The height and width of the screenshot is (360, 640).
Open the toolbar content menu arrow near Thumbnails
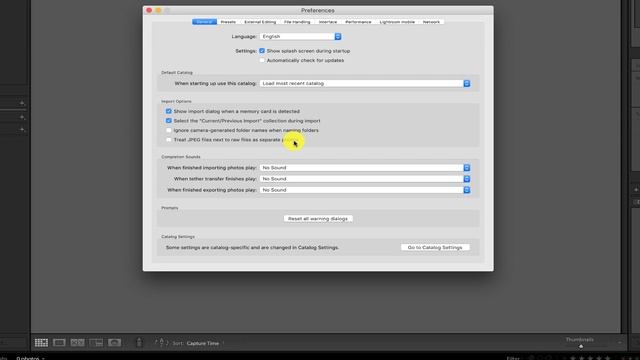pos(620,342)
